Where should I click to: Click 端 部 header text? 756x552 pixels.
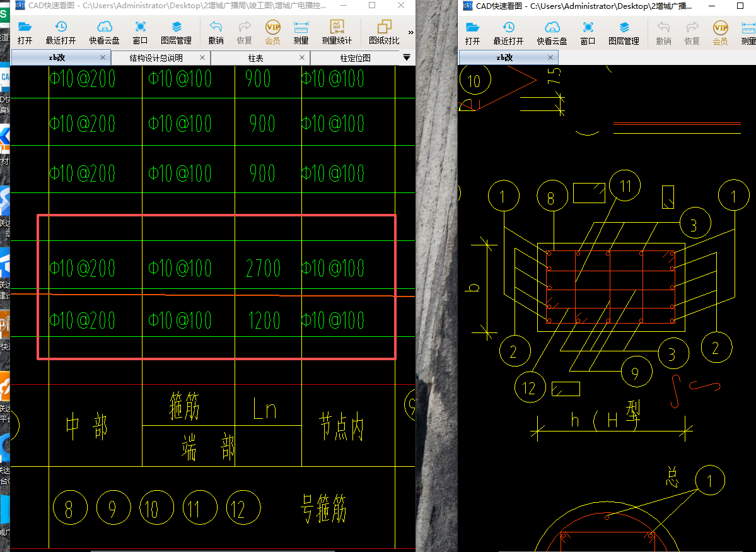click(208, 446)
